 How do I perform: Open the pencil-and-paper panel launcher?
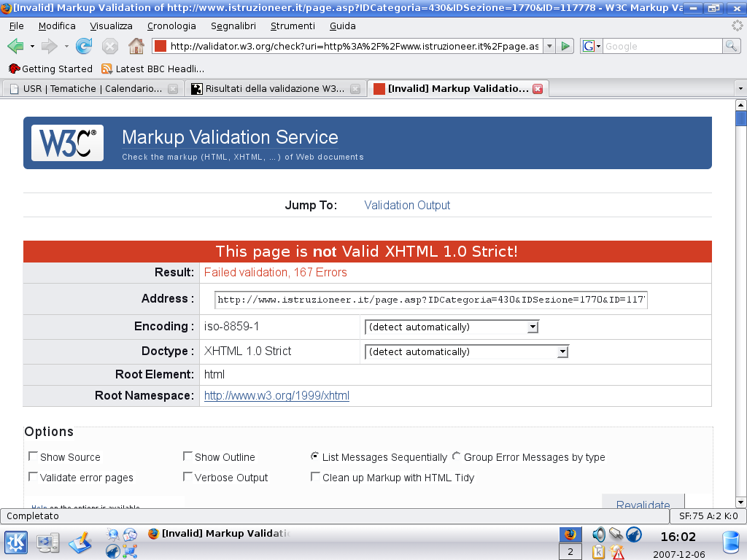(x=80, y=542)
